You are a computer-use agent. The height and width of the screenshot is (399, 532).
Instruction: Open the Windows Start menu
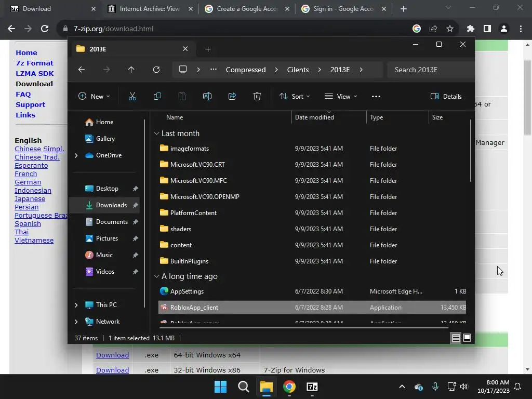pos(220,387)
